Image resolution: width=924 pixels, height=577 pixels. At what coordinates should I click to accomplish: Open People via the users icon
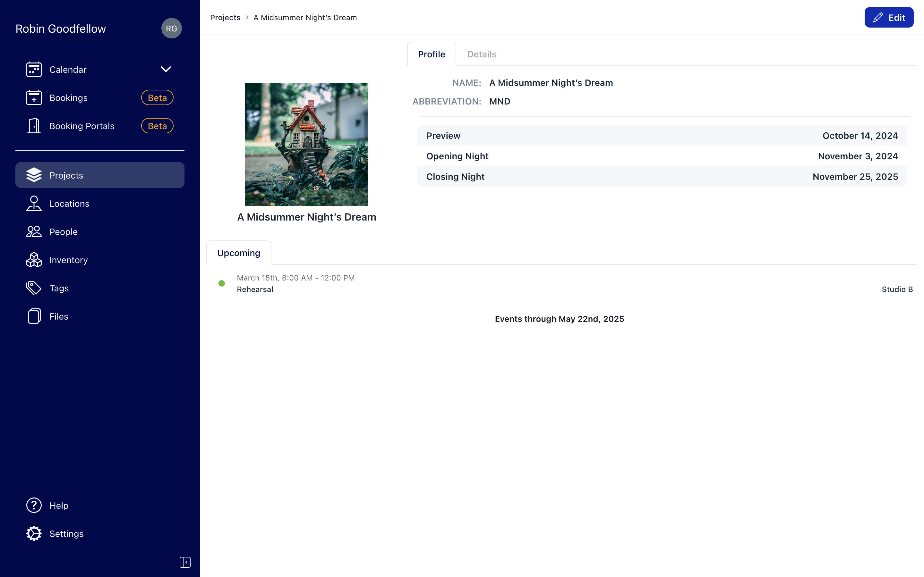34,232
